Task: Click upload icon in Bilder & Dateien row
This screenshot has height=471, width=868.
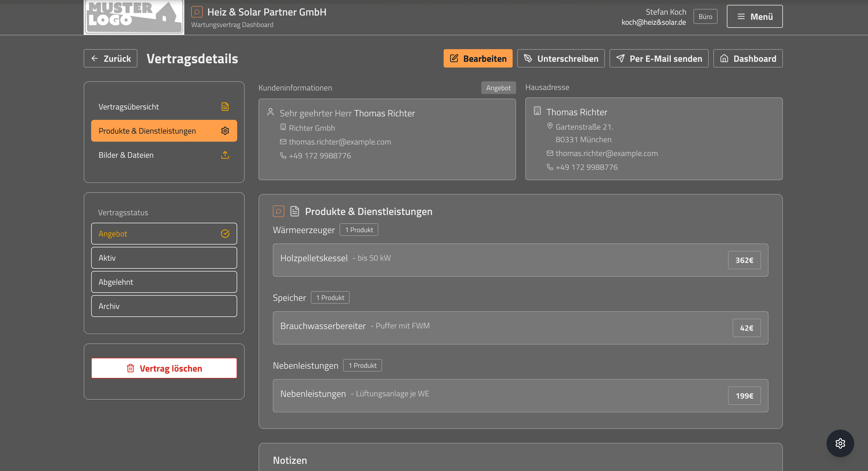Action: coord(225,155)
